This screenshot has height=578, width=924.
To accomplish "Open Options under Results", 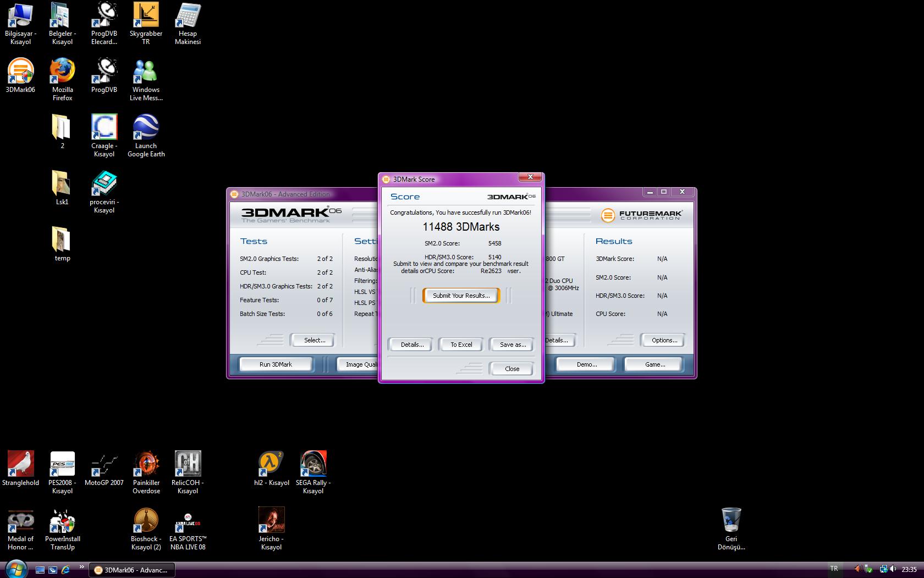I will [x=664, y=340].
